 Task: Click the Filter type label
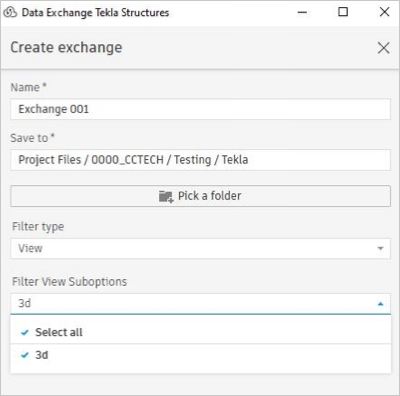pos(38,227)
